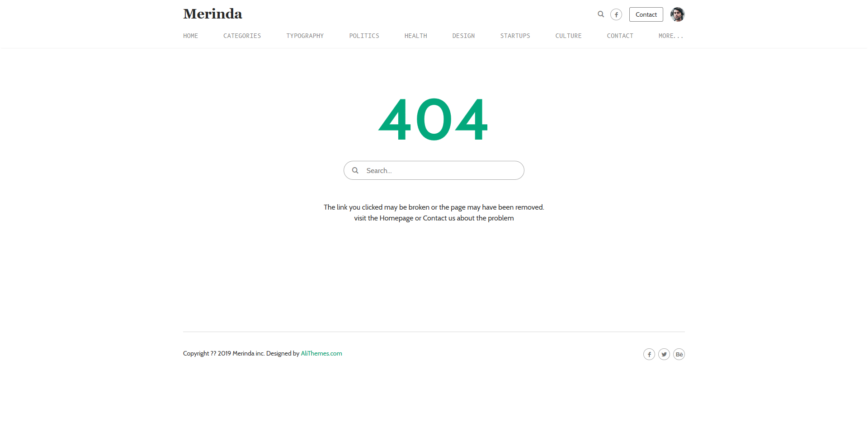Select Startups in the navigation bar
The image size is (868, 431).
tap(515, 36)
